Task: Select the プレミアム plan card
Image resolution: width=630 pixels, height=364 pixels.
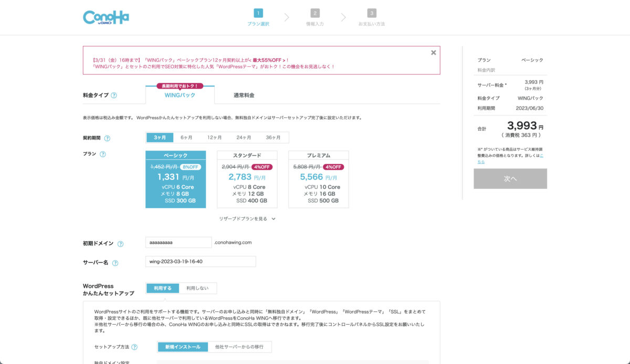Action: 318,179
